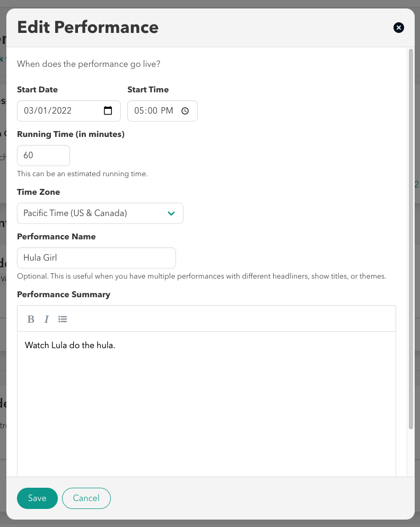This screenshot has height=527, width=420.
Task: Click the 'Performance Summary' label
Action: (x=64, y=295)
